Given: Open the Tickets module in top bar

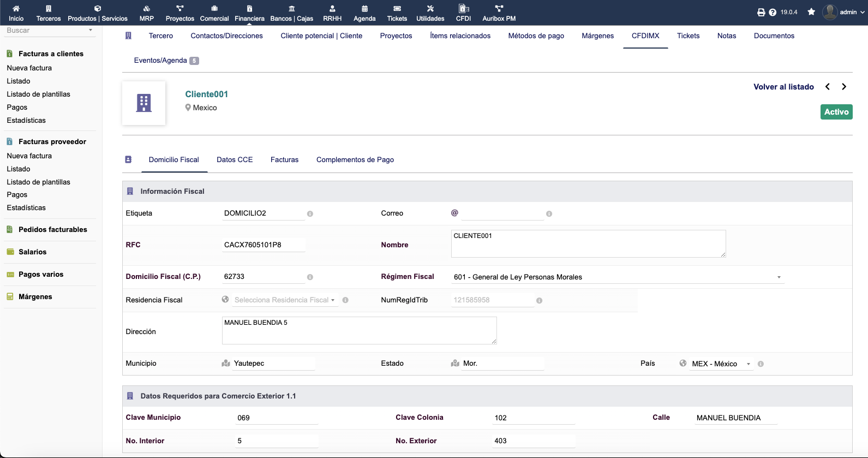Looking at the screenshot, I should 397,13.
